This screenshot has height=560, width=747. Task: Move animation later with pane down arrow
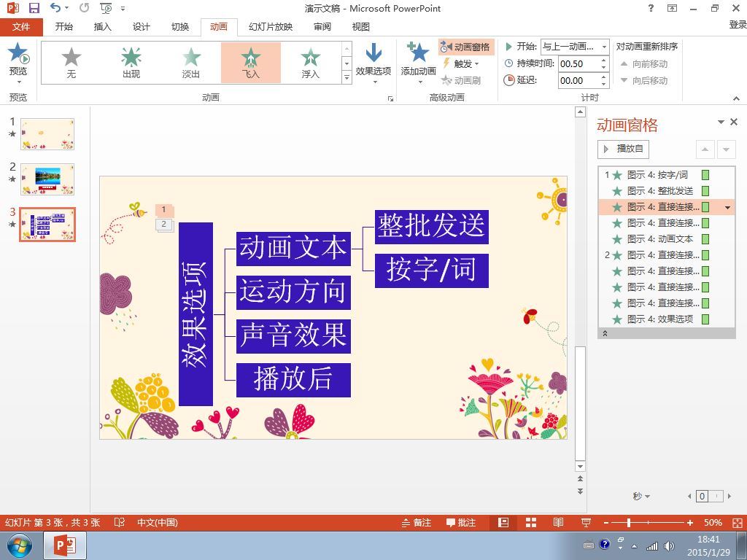726,149
